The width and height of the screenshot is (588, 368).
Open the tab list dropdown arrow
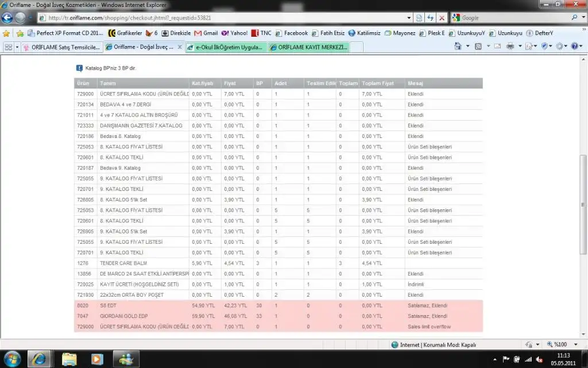[x=17, y=47]
